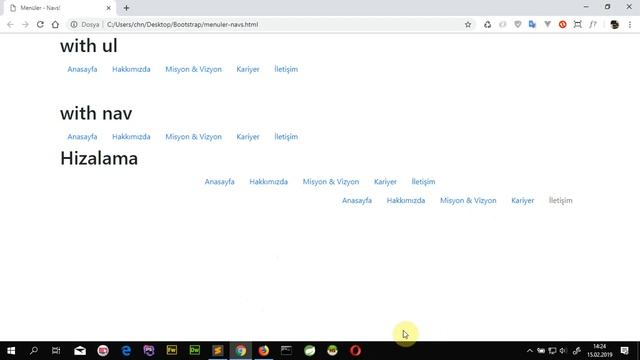Viewport: 640px width, 360px height.
Task: Bookmark this page with the star icon
Action: [x=468, y=24]
